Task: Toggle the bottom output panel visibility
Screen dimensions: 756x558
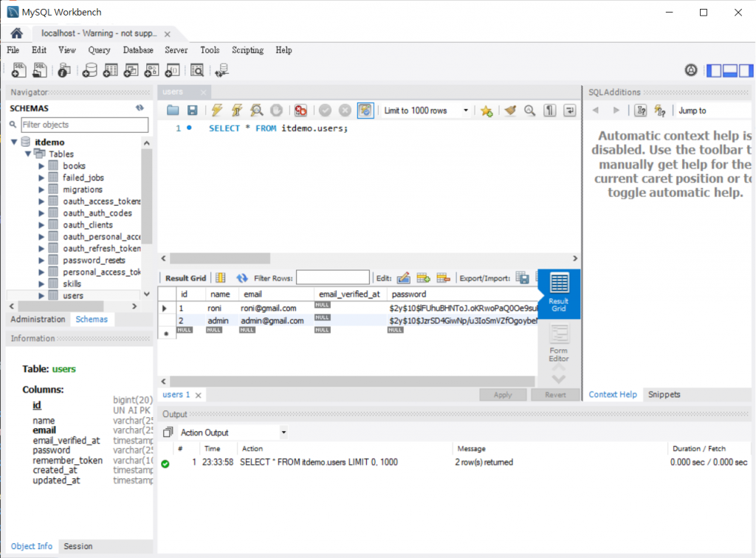Action: (x=729, y=70)
